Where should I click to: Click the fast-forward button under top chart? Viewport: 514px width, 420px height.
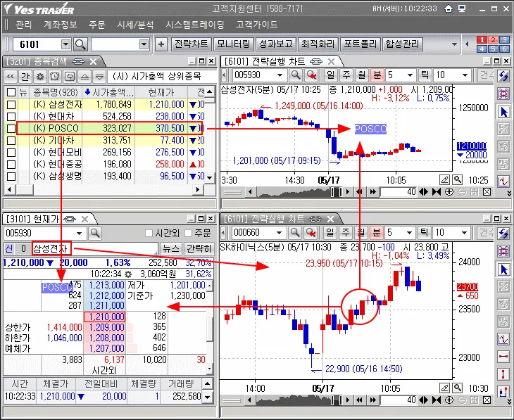point(372,191)
